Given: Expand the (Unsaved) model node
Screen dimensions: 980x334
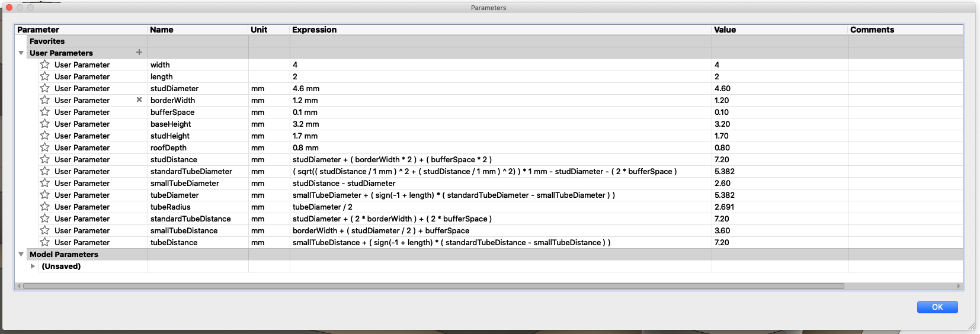Looking at the screenshot, I should click(33, 266).
